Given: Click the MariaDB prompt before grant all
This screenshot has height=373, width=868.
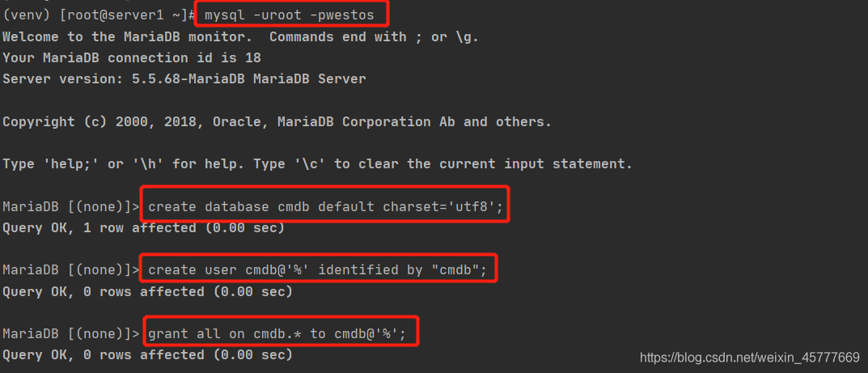Looking at the screenshot, I should tap(71, 333).
